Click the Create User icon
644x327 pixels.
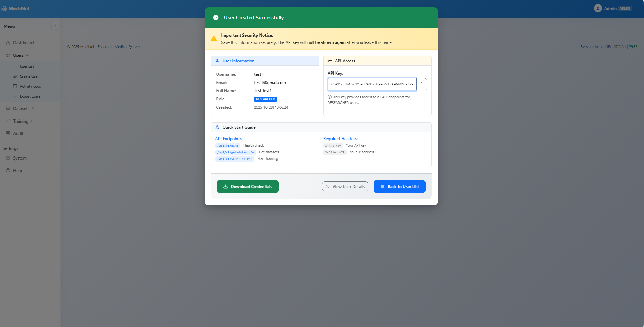(14, 76)
